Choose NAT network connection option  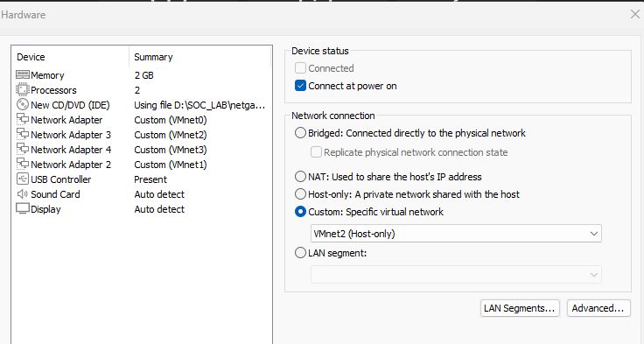click(x=300, y=177)
